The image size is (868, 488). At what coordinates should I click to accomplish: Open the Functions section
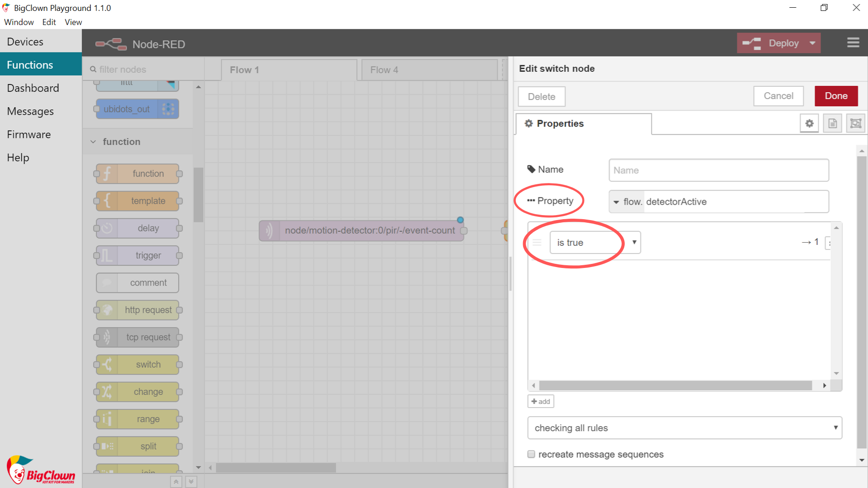[x=41, y=65]
